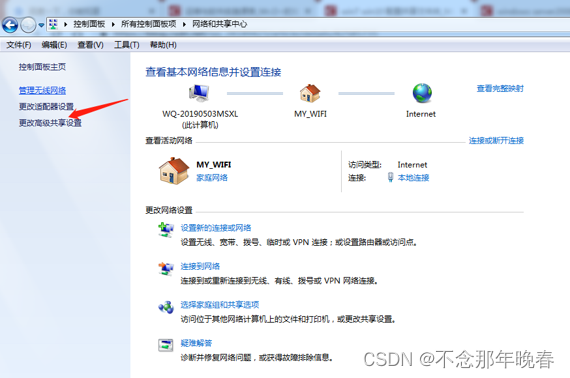The image size is (570, 378).
Task: Open the 帮助(H) menu
Action: [x=163, y=45]
